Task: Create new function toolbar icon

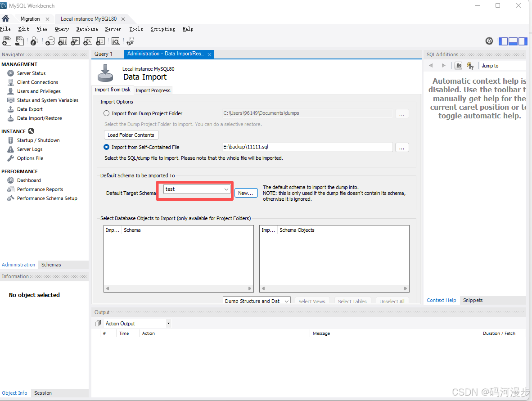Action: pyautogui.click(x=100, y=41)
